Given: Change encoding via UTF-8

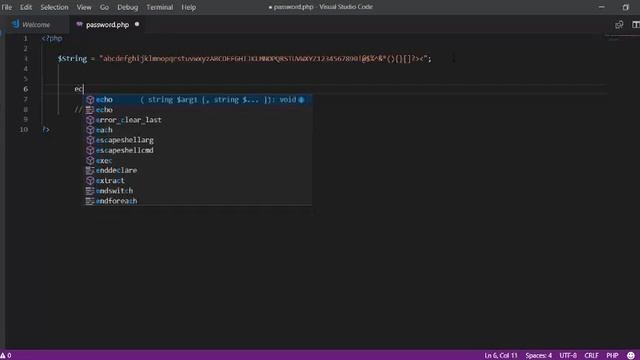Looking at the screenshot, I should pos(568,356).
